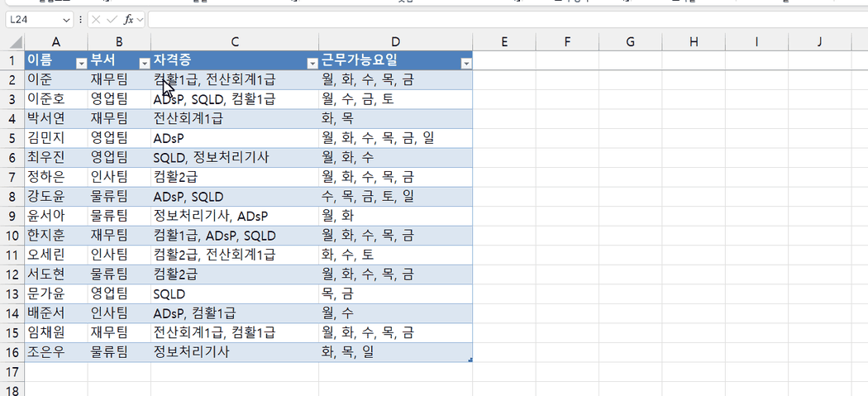Select cell '전산회계1급, 컴활1급' in 임채원's row
868x396 pixels.
[x=235, y=332]
